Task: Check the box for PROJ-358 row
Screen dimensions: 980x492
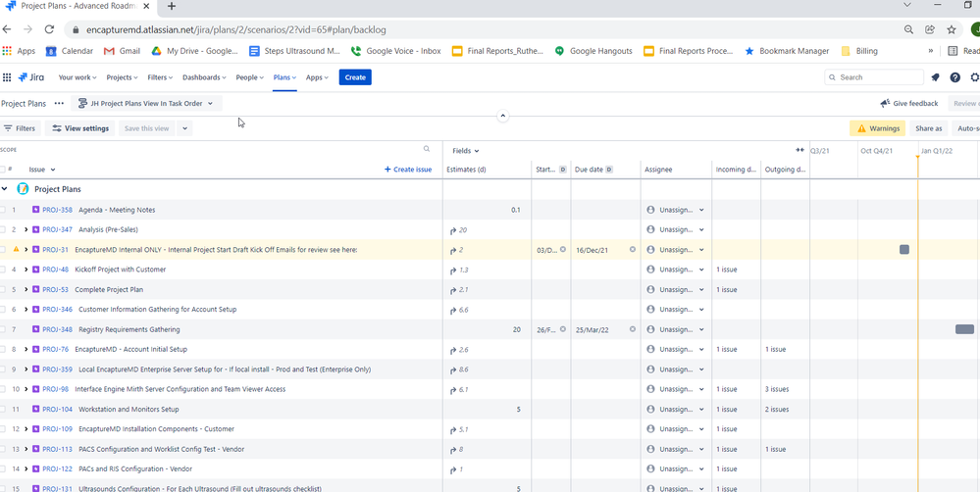Action: pyautogui.click(x=3, y=210)
